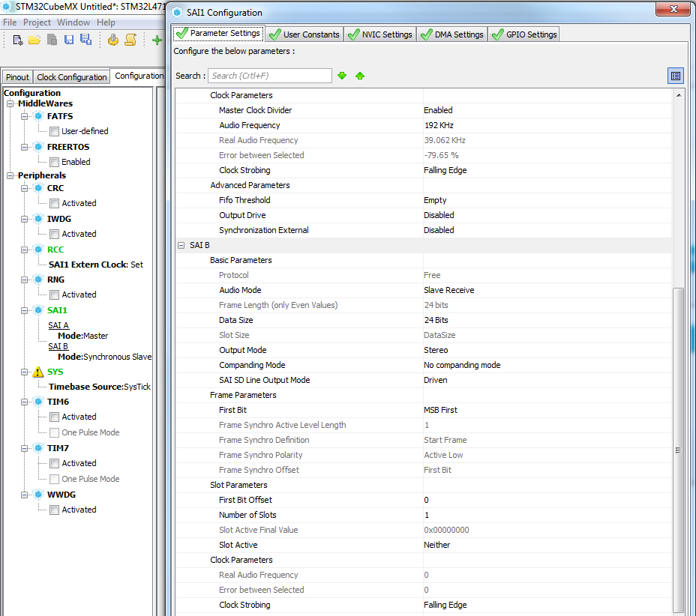Switch to the NVIC Settings tab
696x616 pixels.
coord(380,34)
